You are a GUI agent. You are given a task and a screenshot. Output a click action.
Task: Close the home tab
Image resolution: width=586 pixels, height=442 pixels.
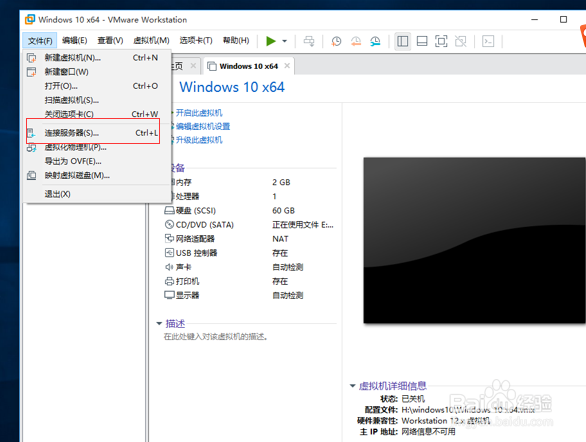[x=193, y=66]
